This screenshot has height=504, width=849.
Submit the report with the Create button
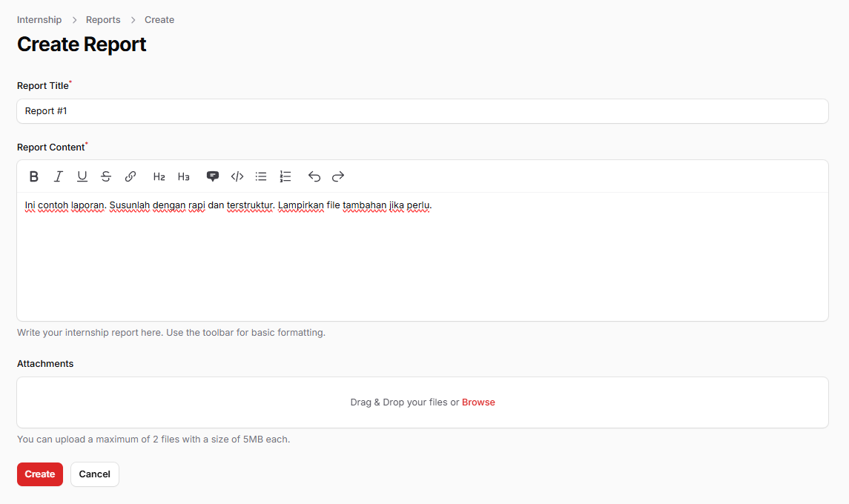tap(40, 474)
